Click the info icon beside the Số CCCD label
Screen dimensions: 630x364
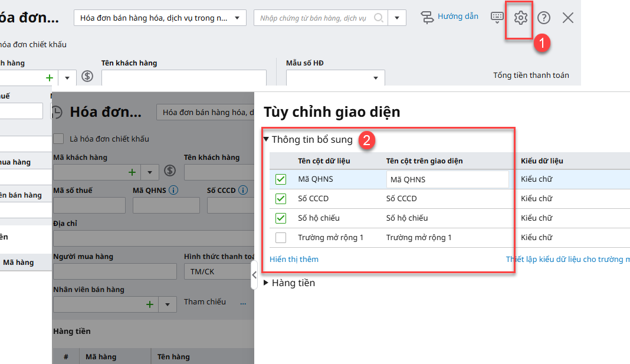coord(243,190)
